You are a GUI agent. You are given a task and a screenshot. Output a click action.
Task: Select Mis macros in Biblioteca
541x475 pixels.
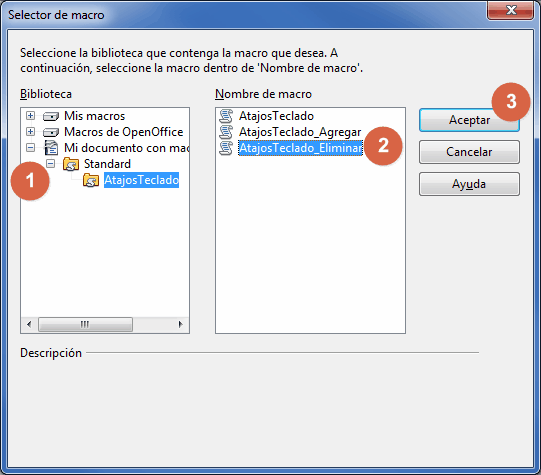point(95,116)
